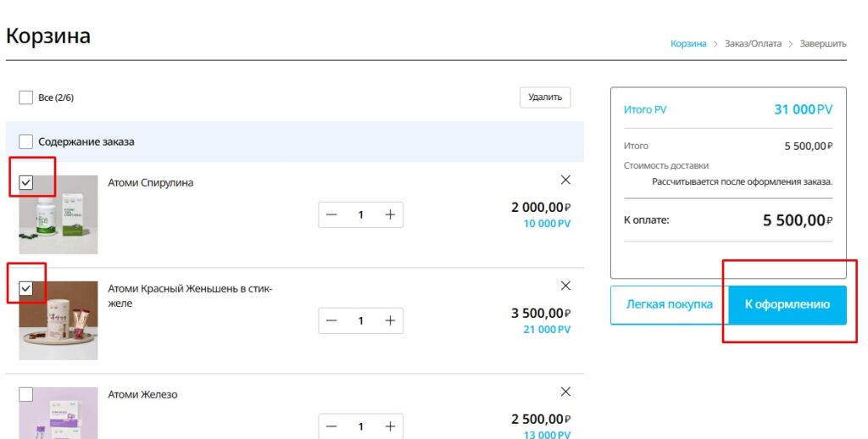Increase Красный Женьшень quantity with plus icon
The height and width of the screenshot is (439, 868).
[x=390, y=320]
